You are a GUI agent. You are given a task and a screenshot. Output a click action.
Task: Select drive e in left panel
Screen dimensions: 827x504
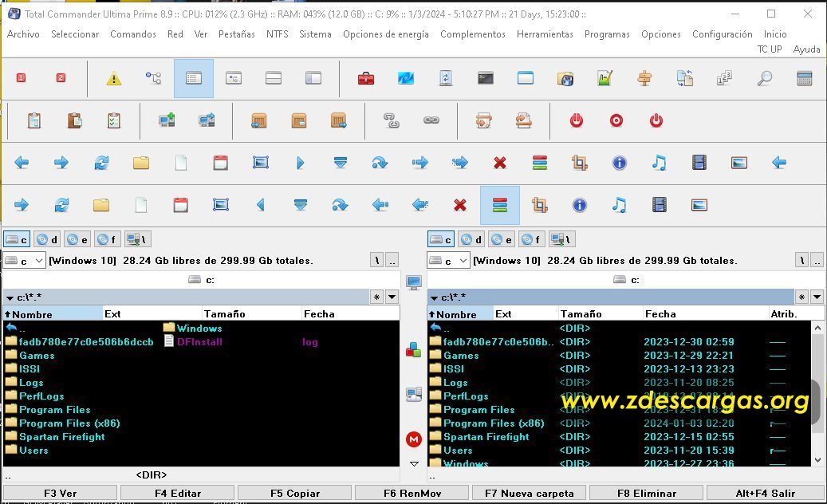pos(77,239)
